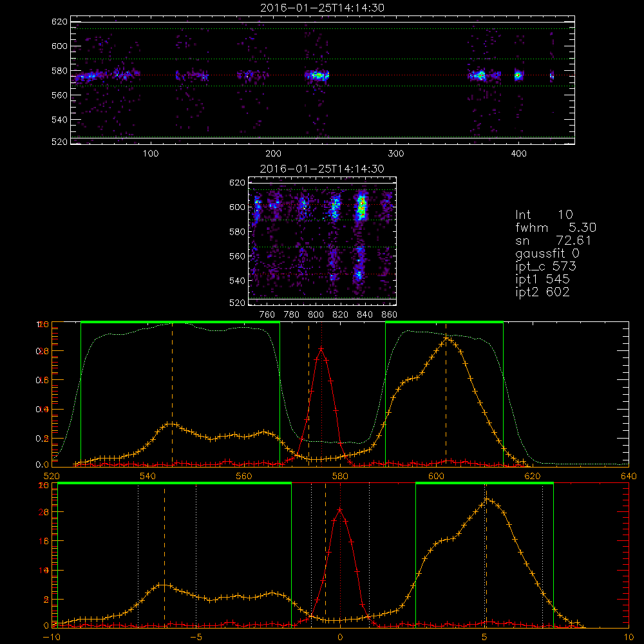
Task: Select the 'ipt_c 573' readout line
Action: [x=546, y=267]
